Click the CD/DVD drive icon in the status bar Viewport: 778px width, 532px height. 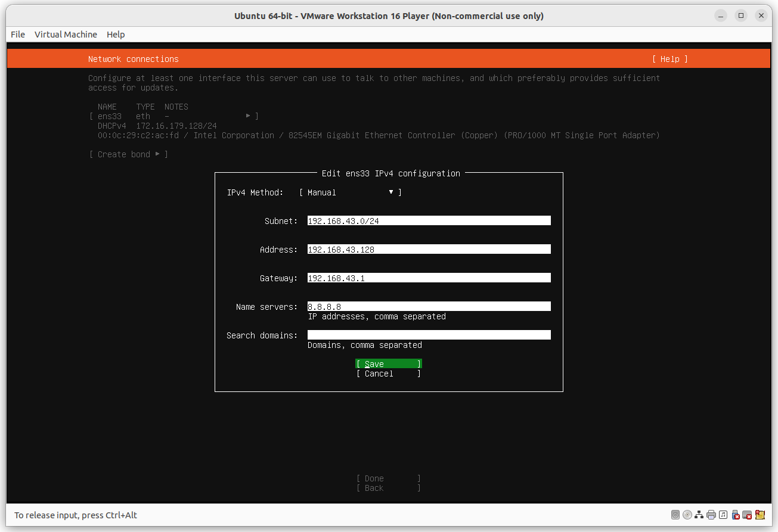[x=687, y=515]
